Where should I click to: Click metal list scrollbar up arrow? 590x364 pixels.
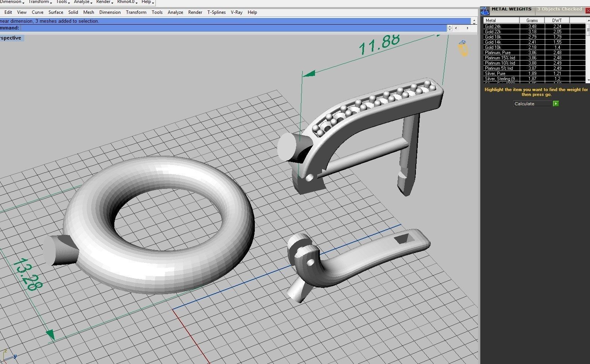(588, 20)
